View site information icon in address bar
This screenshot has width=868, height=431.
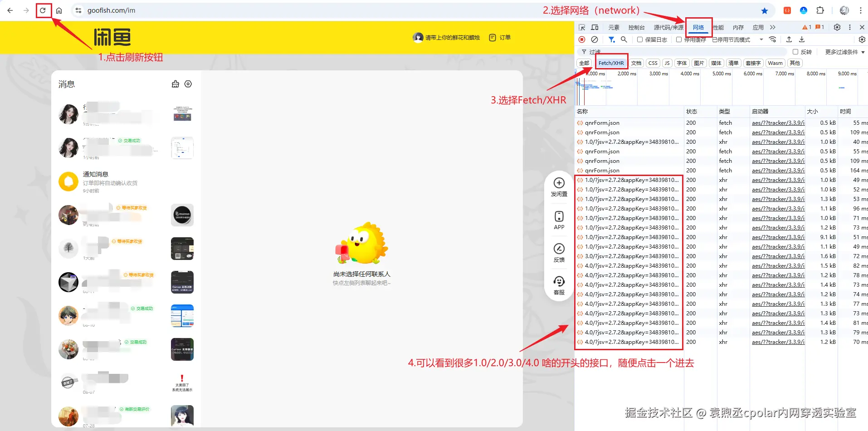point(78,10)
